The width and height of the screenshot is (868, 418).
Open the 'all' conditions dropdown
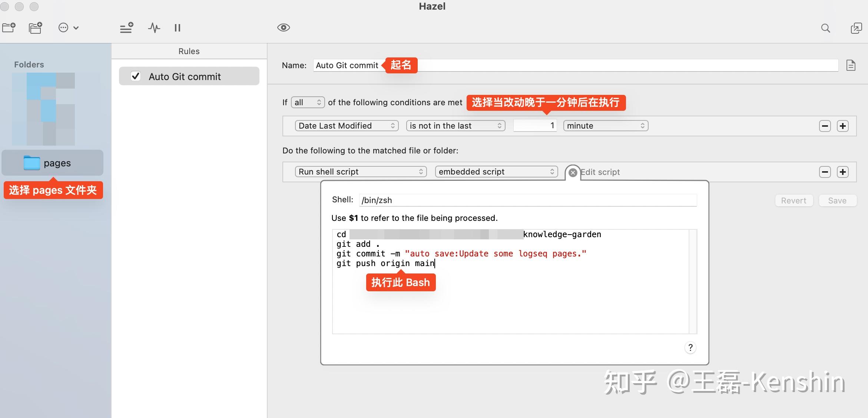click(x=308, y=102)
